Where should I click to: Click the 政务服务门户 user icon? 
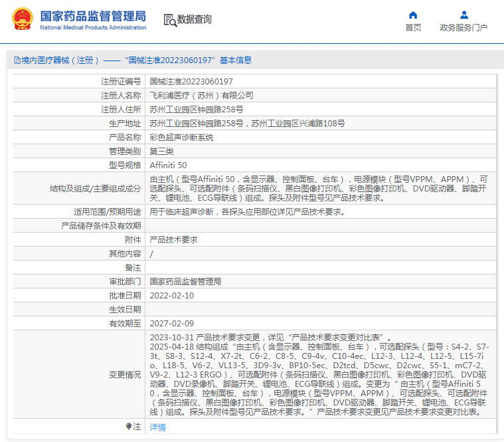click(463, 15)
